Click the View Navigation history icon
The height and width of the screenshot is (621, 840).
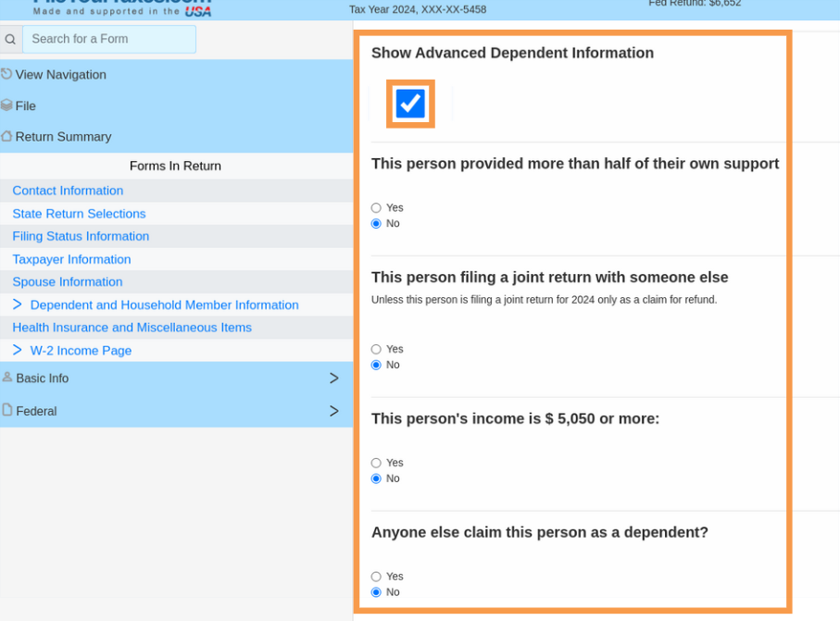point(6,74)
